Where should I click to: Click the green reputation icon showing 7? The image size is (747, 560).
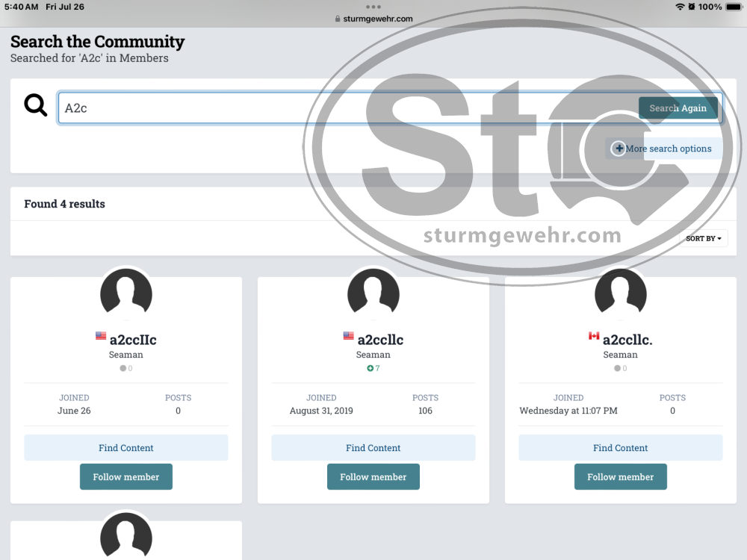coord(370,368)
